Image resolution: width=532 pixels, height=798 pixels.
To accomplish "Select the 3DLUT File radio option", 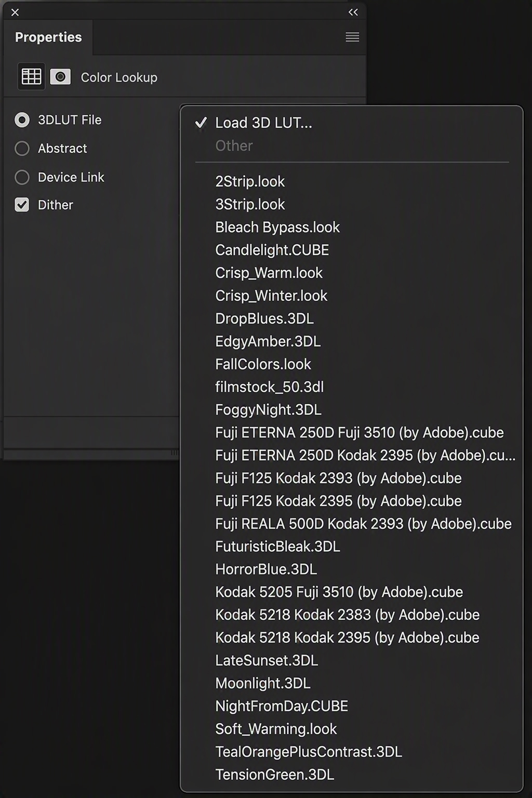I will (22, 120).
